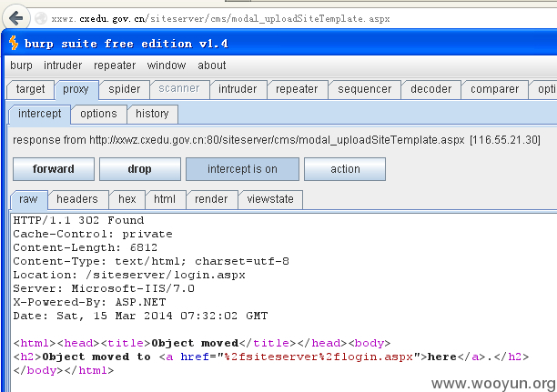
Task: Open the proxy history sub-tab
Action: pyautogui.click(x=152, y=114)
